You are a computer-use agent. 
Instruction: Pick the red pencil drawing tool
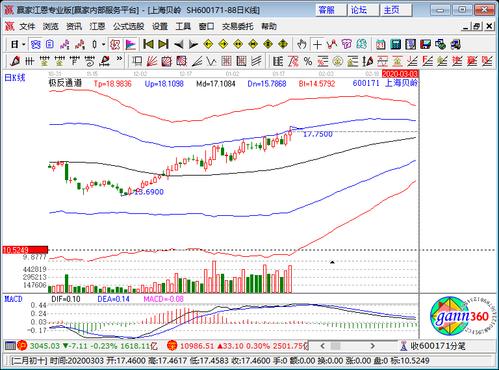(15, 61)
